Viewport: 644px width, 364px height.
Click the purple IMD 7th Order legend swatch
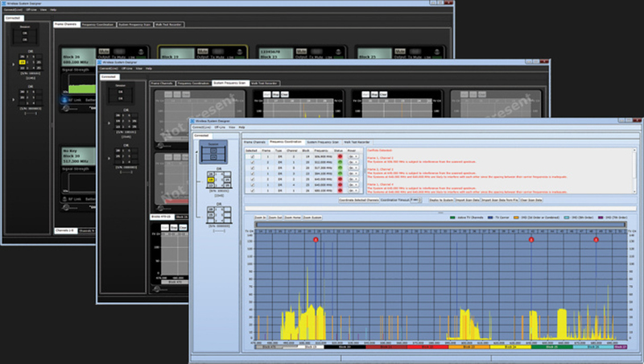click(601, 217)
